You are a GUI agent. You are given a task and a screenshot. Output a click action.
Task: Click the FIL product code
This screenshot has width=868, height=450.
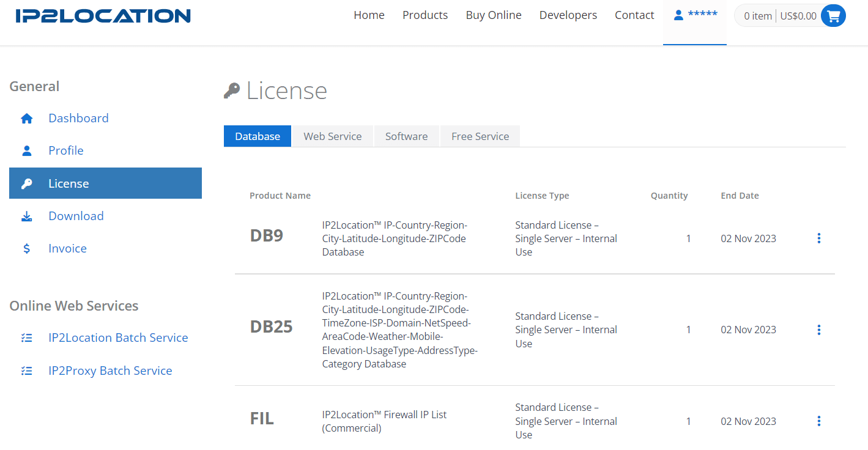click(x=262, y=419)
